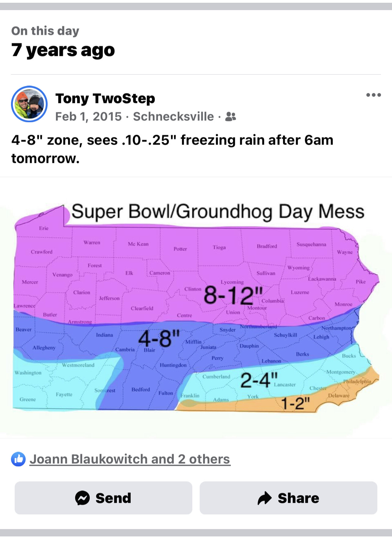Click the Feb 1, 2015 post date
This screenshot has width=392, height=541.
coord(89,117)
